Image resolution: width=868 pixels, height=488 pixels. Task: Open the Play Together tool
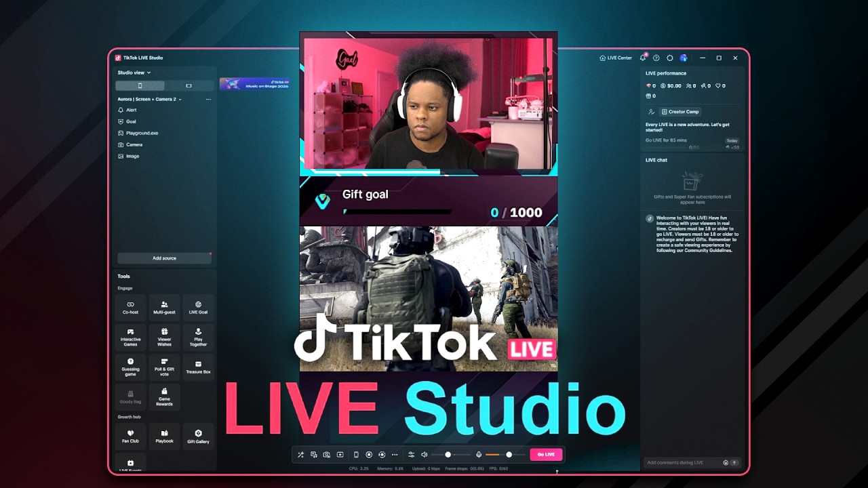[198, 338]
